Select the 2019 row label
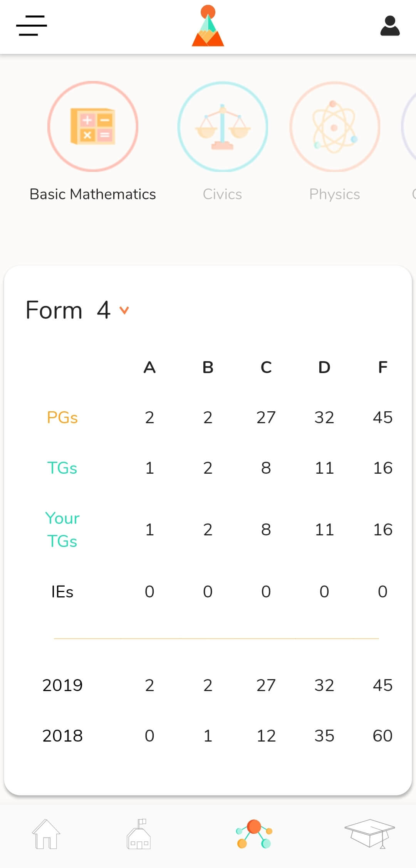This screenshot has height=868, width=416. click(62, 685)
